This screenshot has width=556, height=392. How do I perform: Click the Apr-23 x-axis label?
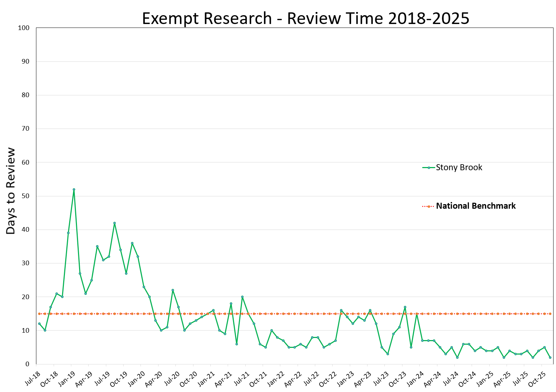tap(363, 379)
